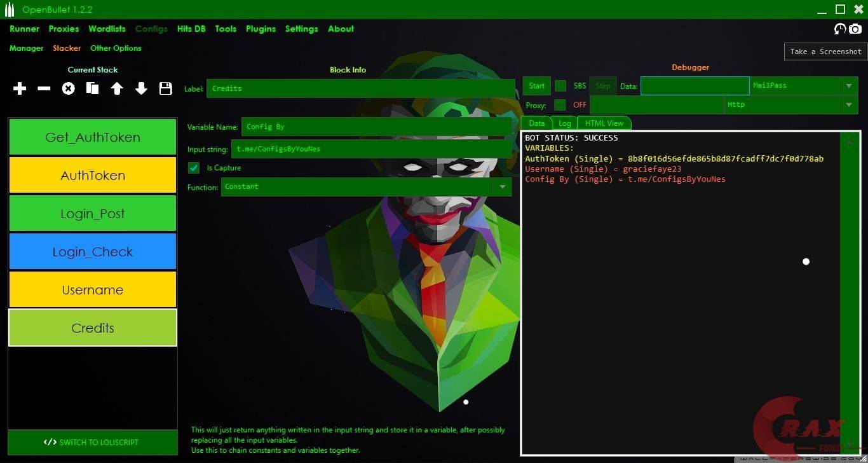Click the Username (Single) = graciefaye23 line
The image size is (868, 463).
pyautogui.click(x=603, y=169)
